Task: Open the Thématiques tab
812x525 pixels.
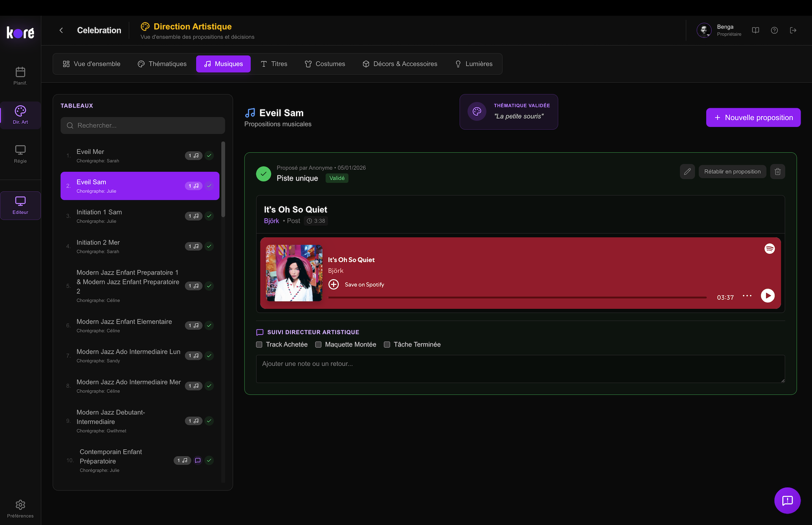Action: click(x=162, y=64)
